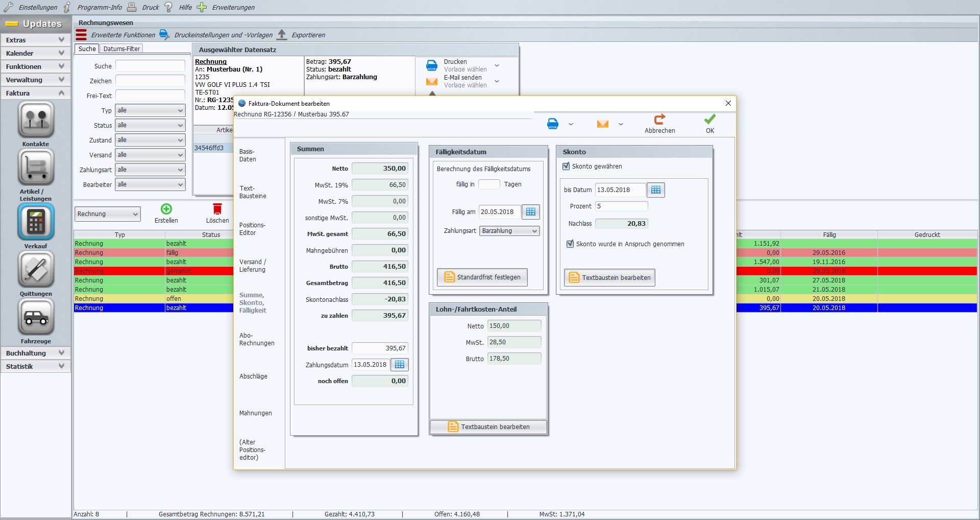This screenshot has width=980, height=520.
Task: Click Standardfrist festlegen button
Action: tap(482, 277)
